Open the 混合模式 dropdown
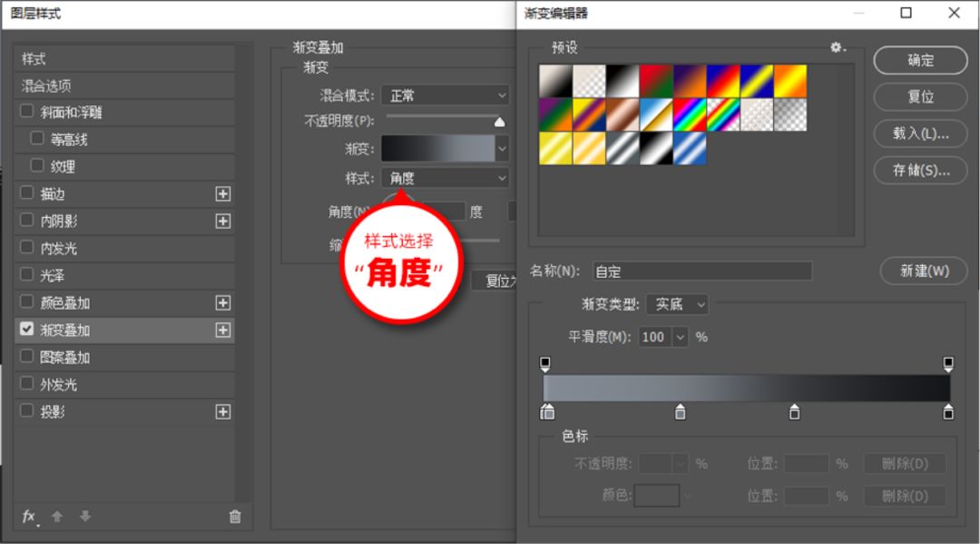This screenshot has height=544, width=980. pyautogui.click(x=445, y=95)
